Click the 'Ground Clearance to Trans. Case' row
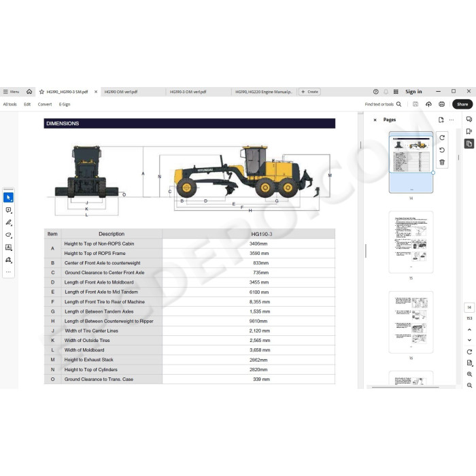This screenshot has width=476, height=476. (x=190, y=379)
